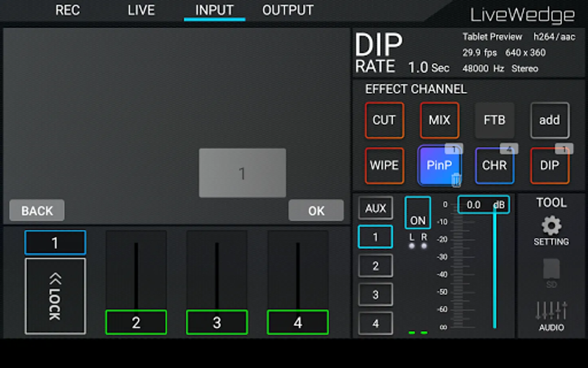
Task: Click the Tablet Preview label
Action: (492, 37)
